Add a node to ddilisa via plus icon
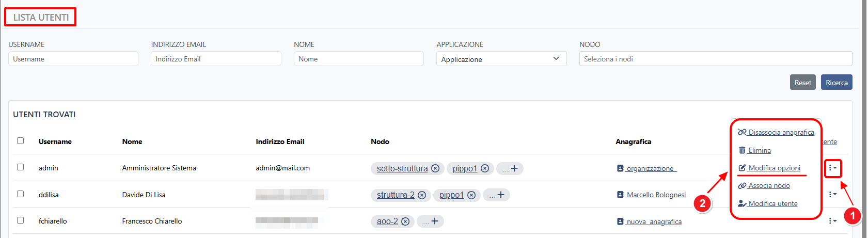 (501, 195)
